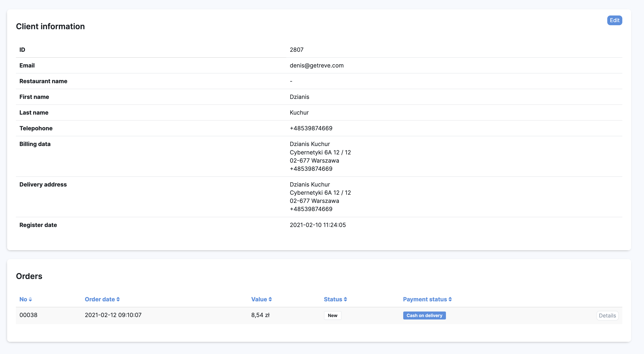
Task: Sort orders by Order date
Action: (100, 299)
